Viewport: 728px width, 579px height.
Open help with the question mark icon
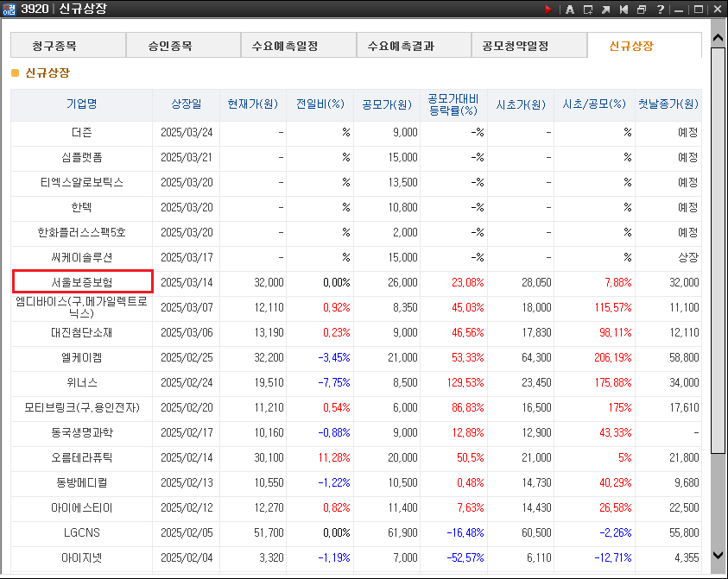coord(661,9)
